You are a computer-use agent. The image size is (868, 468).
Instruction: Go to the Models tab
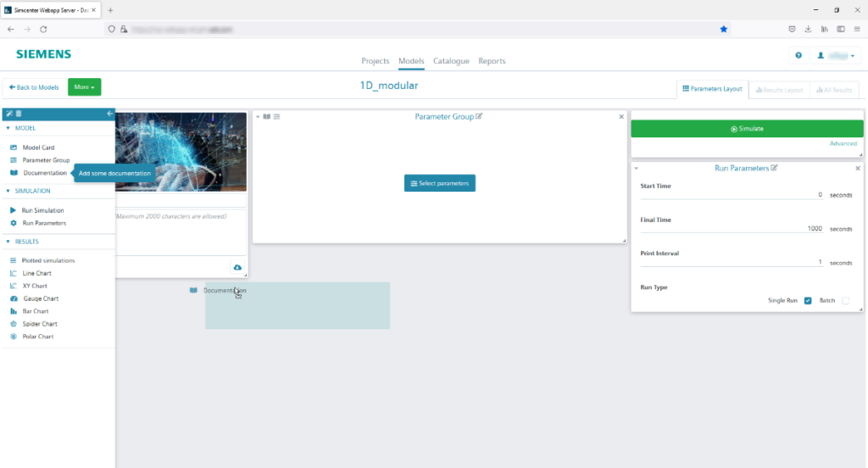click(411, 61)
